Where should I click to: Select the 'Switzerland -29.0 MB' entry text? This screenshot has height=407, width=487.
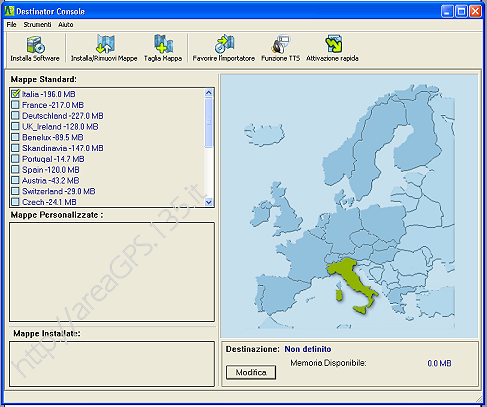tap(59, 191)
